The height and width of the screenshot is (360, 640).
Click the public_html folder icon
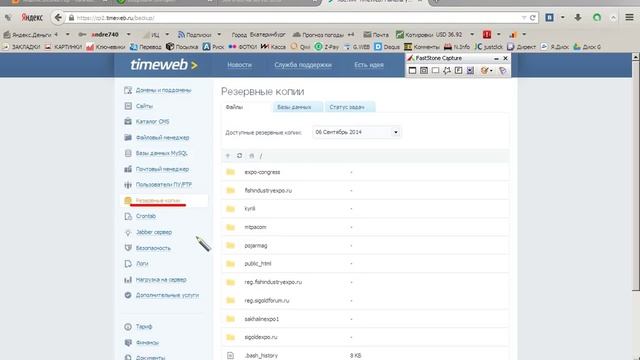[x=231, y=264]
